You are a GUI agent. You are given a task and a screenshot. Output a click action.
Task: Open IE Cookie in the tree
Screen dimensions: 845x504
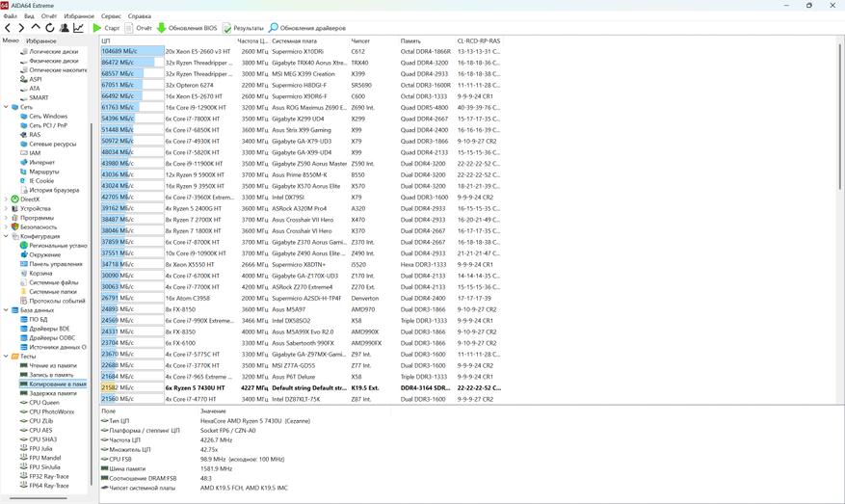[37, 180]
